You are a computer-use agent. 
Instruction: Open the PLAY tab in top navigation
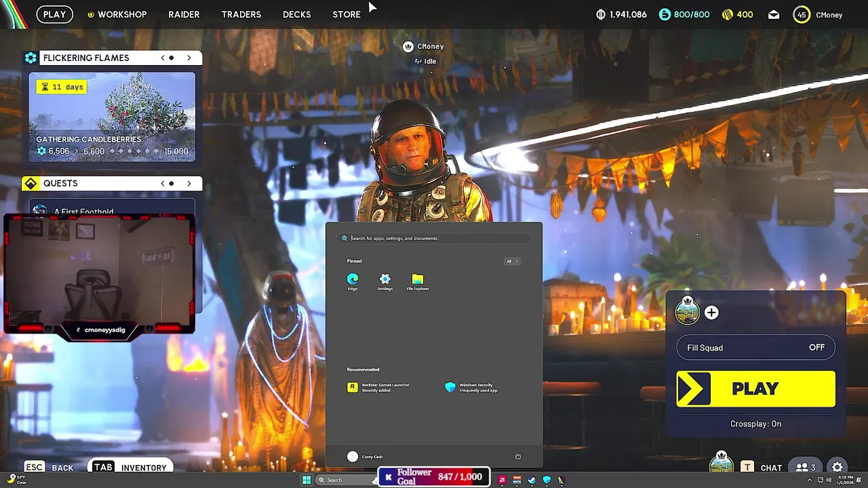point(55,14)
